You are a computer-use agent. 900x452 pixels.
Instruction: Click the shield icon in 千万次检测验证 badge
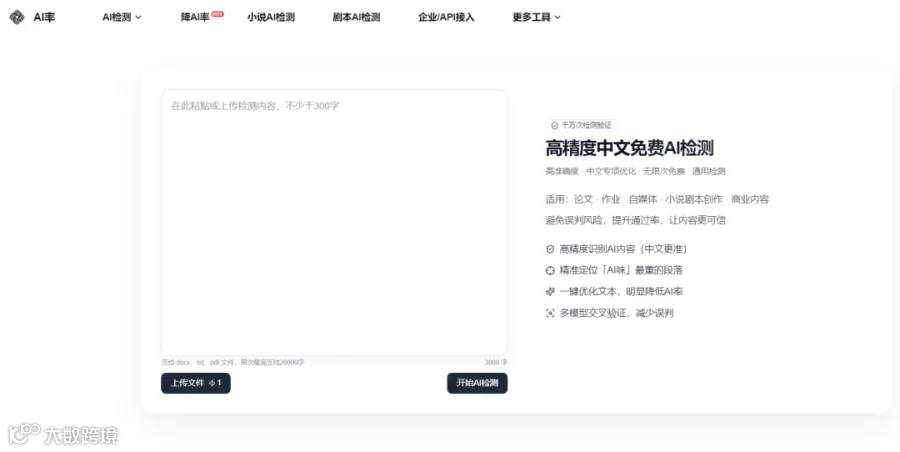click(x=554, y=125)
